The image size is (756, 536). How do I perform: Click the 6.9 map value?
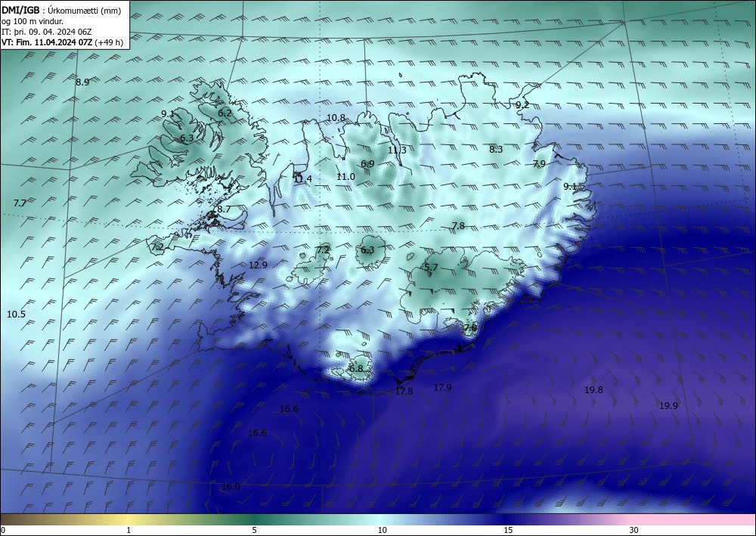367,164
